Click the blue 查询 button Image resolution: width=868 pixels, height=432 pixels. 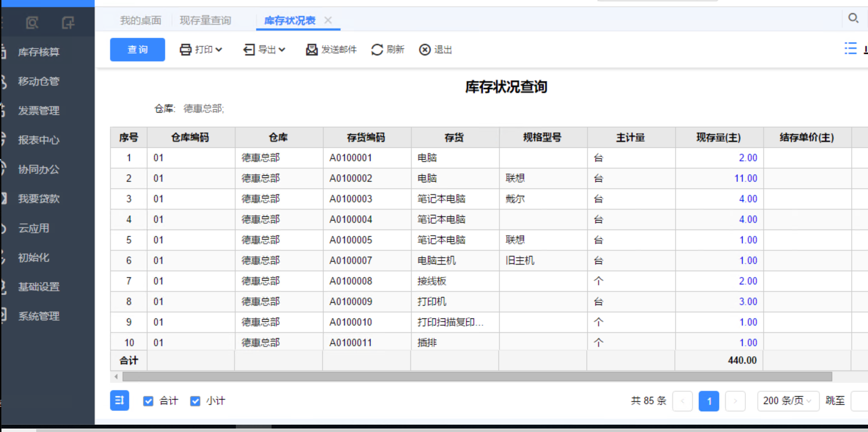[137, 49]
